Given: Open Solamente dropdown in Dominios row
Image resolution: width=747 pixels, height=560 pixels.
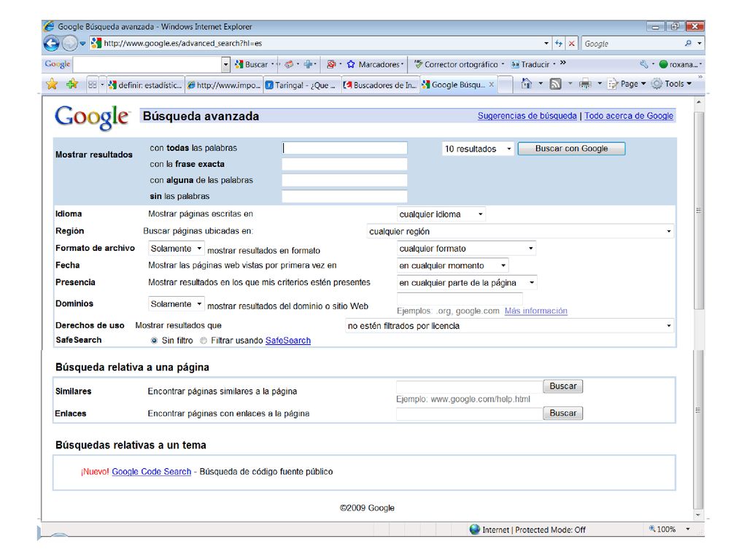Looking at the screenshot, I should tap(177, 304).
